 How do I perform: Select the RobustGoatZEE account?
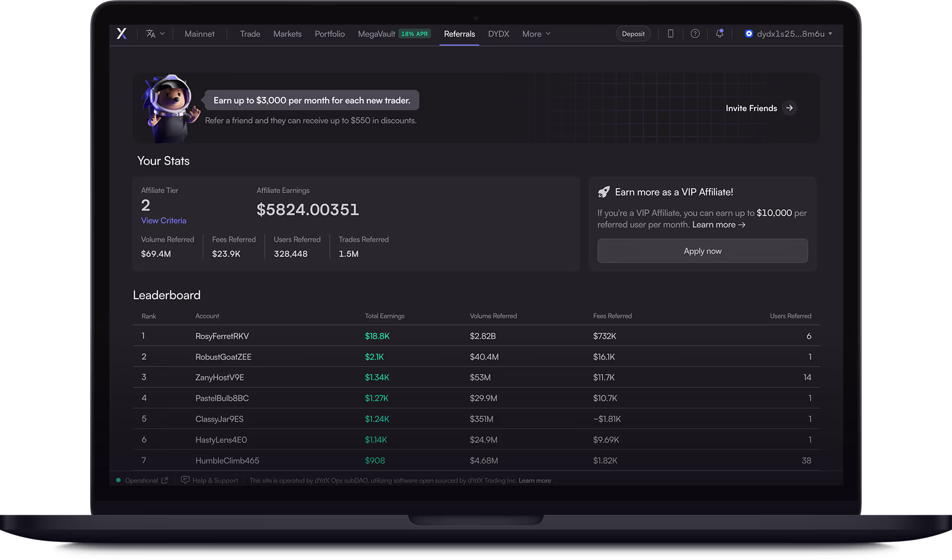223,357
